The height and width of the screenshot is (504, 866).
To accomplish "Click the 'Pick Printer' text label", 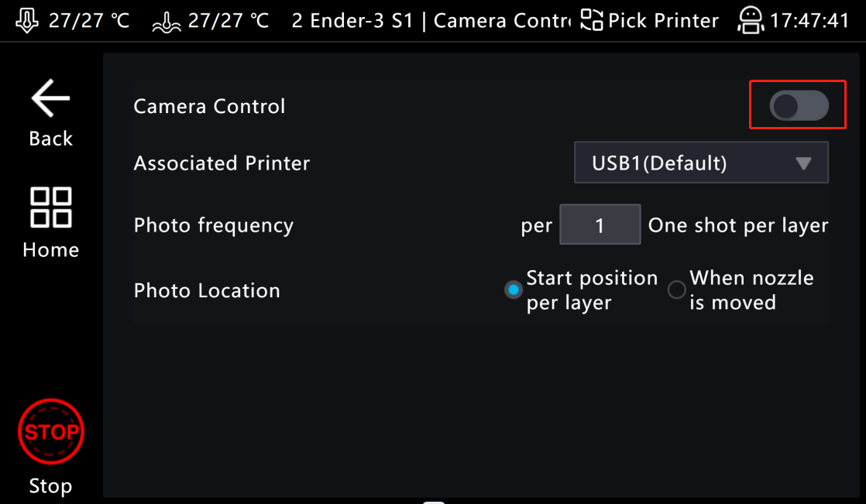I will pyautogui.click(x=663, y=20).
